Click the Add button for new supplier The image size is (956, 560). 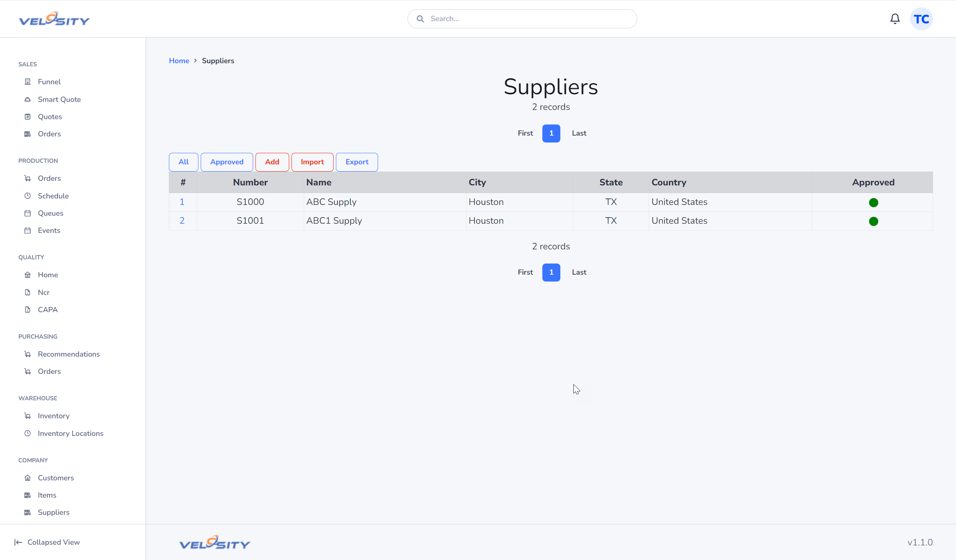point(272,161)
